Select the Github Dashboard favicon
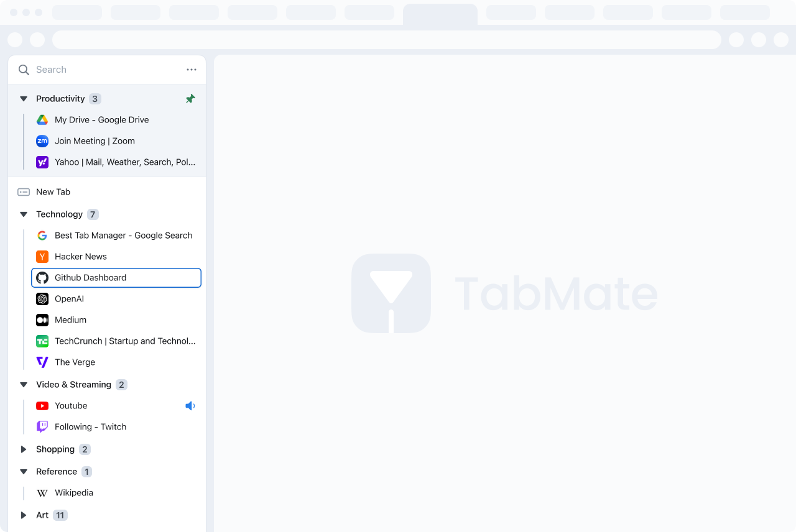 click(x=42, y=278)
